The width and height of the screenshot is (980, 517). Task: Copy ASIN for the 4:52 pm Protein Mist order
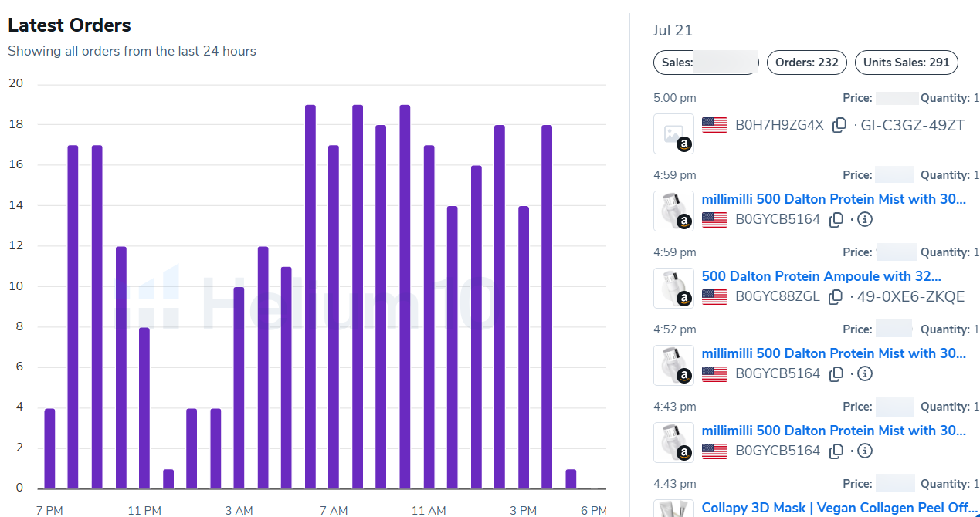pos(836,374)
